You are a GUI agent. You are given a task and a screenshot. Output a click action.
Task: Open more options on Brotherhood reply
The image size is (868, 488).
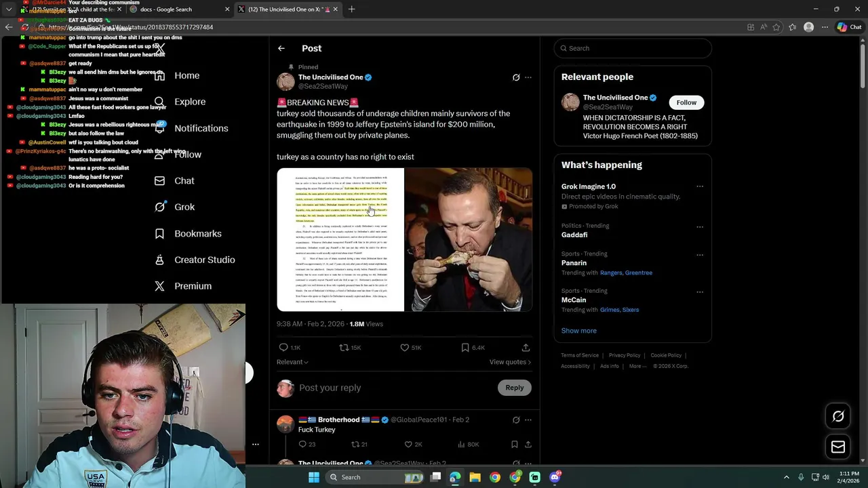(x=528, y=420)
